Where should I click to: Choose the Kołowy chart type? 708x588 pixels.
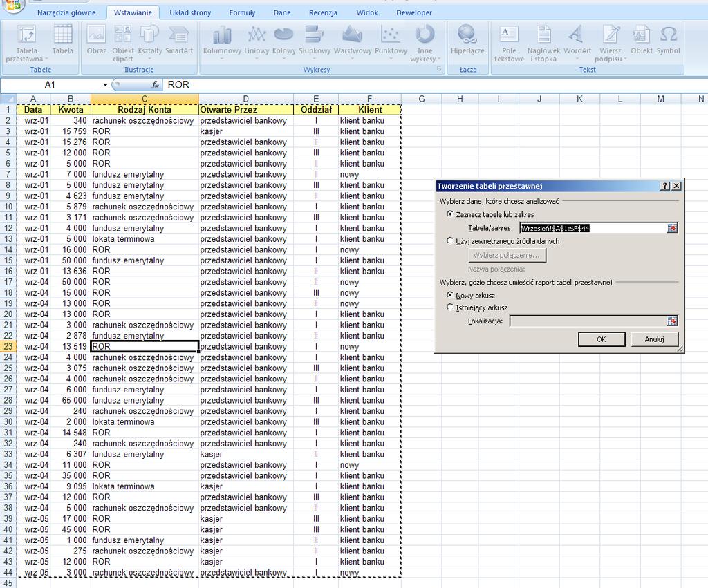284,44
